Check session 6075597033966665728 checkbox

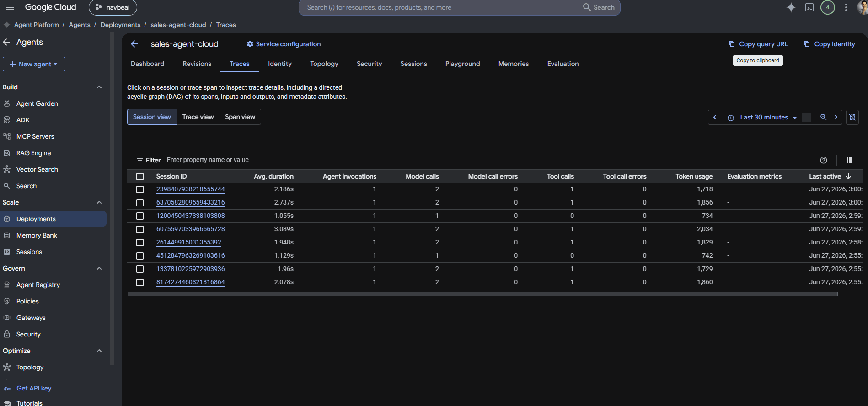[140, 229]
